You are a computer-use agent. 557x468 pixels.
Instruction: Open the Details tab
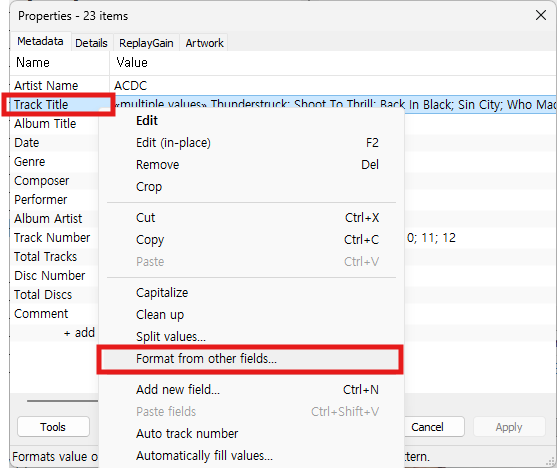click(x=91, y=43)
